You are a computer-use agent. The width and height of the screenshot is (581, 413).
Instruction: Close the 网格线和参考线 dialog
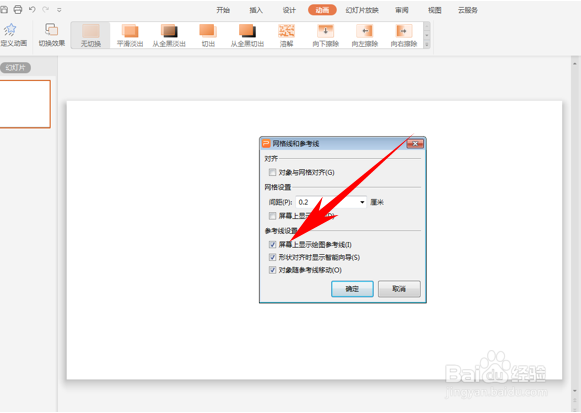[415, 143]
